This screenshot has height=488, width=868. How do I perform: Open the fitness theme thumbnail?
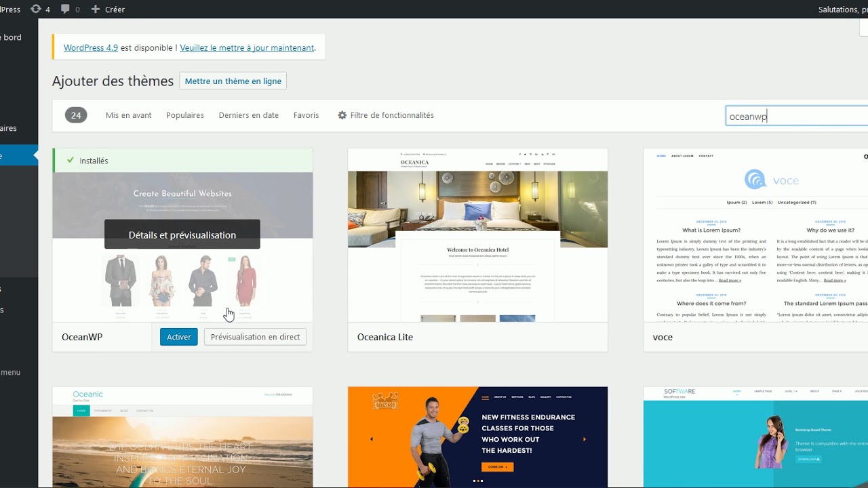tap(477, 437)
